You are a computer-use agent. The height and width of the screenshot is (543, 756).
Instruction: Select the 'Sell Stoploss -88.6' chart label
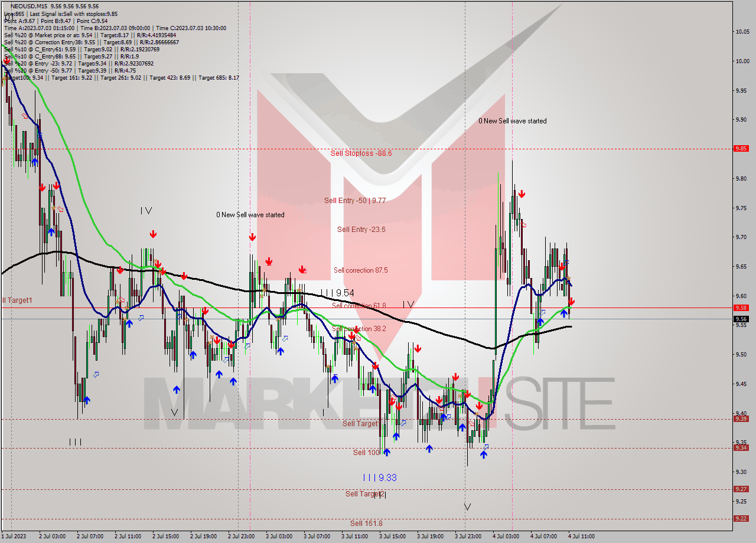[361, 153]
